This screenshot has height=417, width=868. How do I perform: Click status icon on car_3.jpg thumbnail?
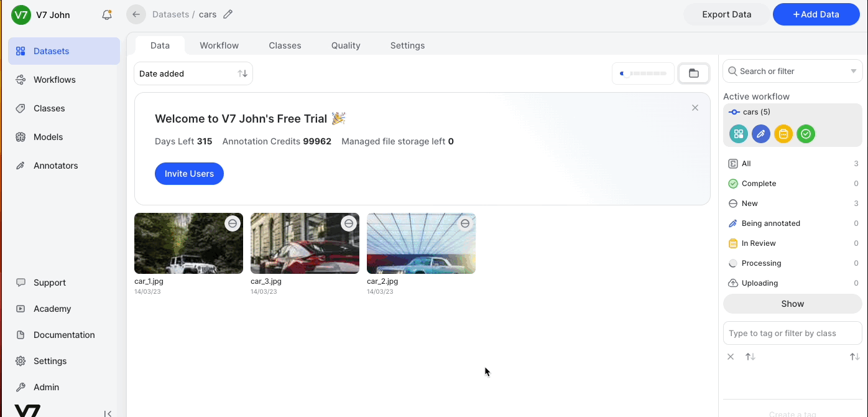pos(349,223)
